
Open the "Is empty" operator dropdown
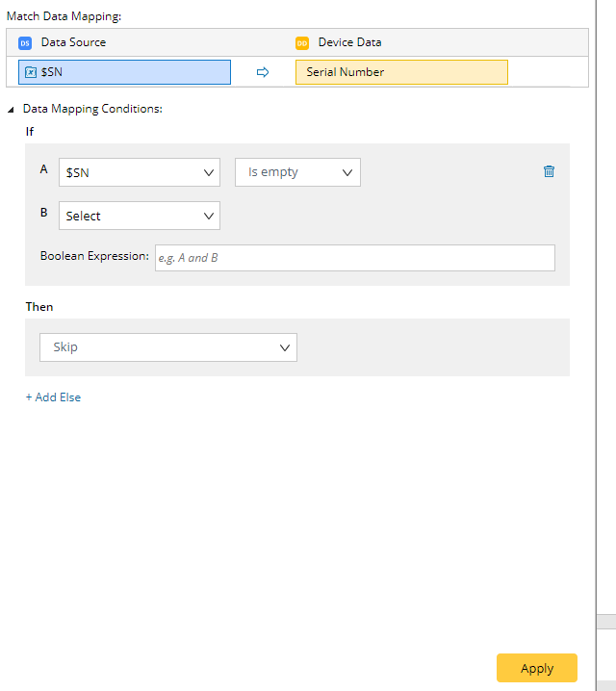297,172
